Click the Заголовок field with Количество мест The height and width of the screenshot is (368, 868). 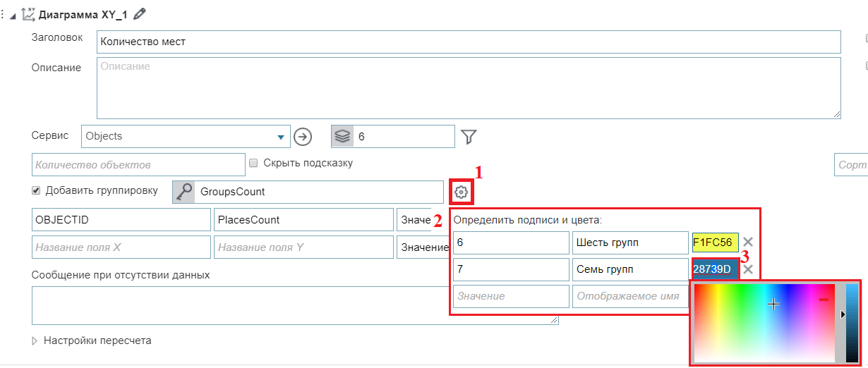pyautogui.click(x=468, y=42)
